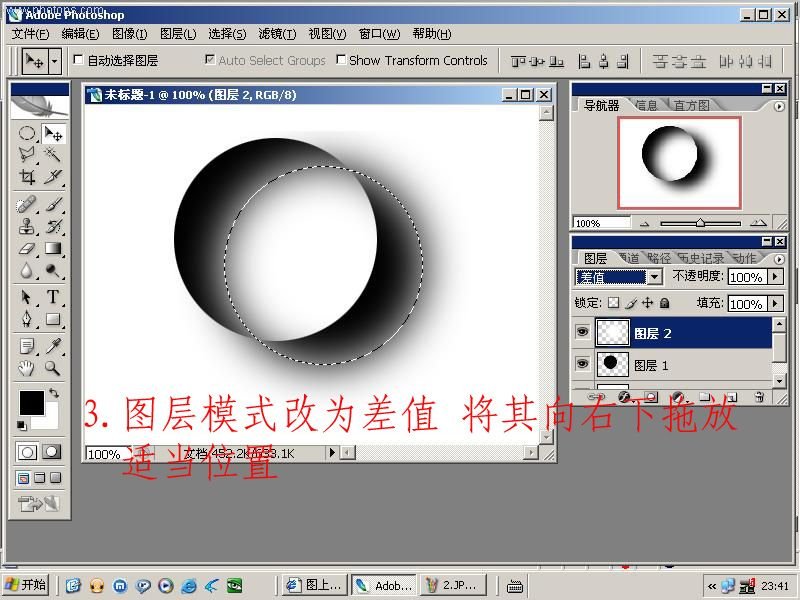Select the Eyedropper tool
The width and height of the screenshot is (800, 600).
[x=53, y=346]
